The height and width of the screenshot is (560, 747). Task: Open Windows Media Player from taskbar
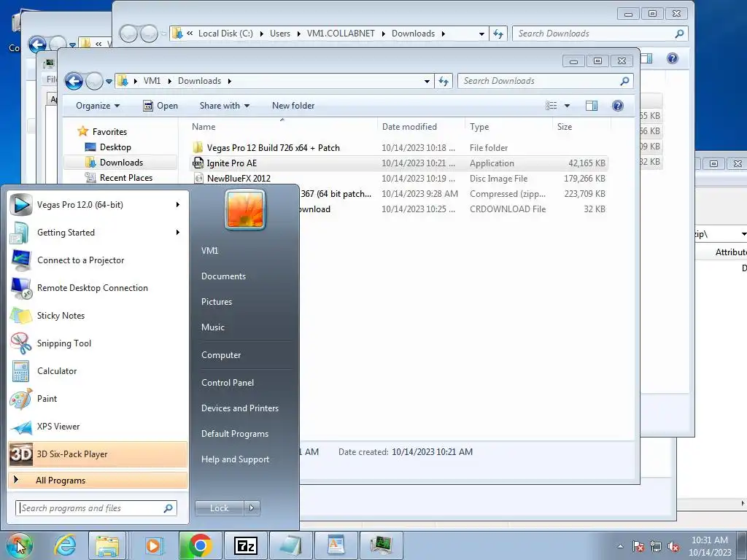tap(153, 545)
